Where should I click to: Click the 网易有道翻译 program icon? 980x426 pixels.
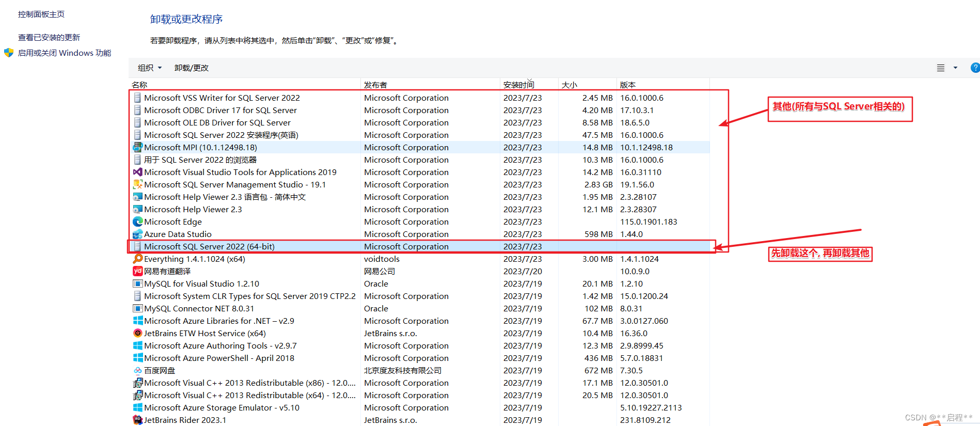tap(137, 271)
